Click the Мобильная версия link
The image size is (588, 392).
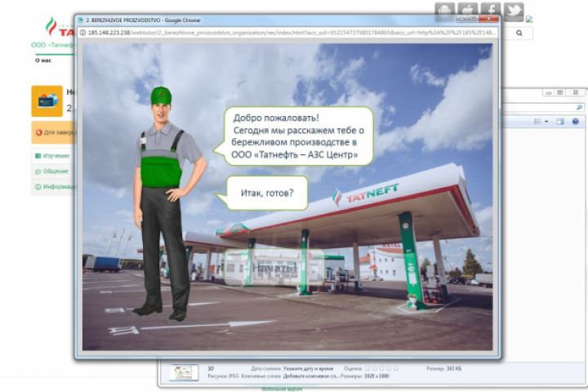point(282,390)
